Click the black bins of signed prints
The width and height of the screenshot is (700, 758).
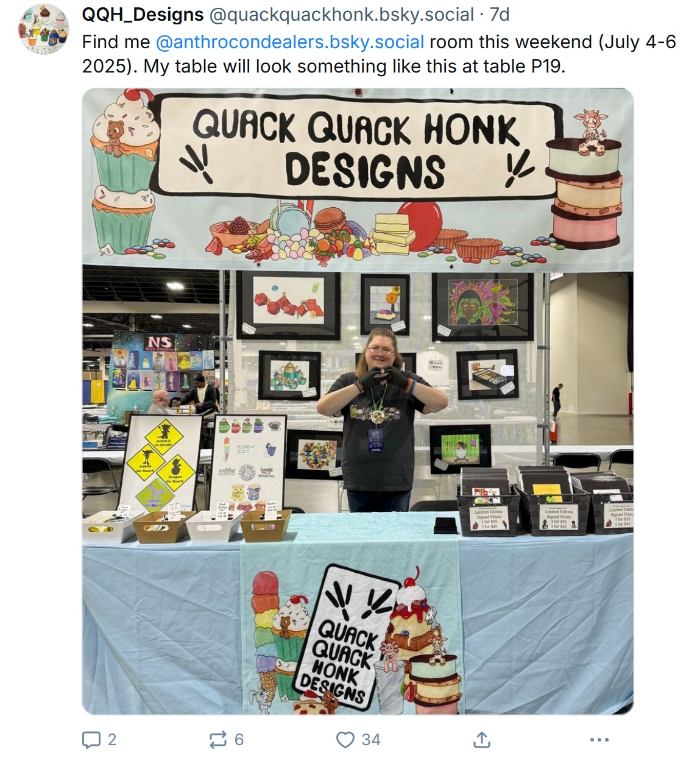[545, 500]
